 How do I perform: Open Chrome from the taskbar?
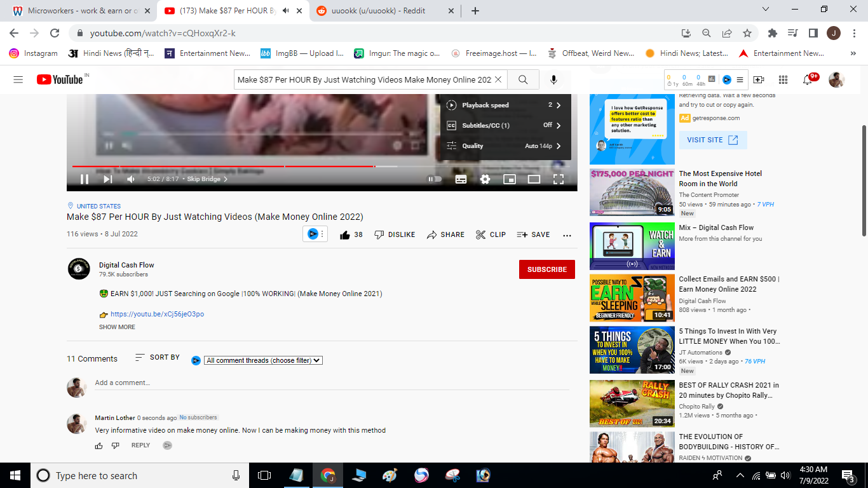point(328,475)
